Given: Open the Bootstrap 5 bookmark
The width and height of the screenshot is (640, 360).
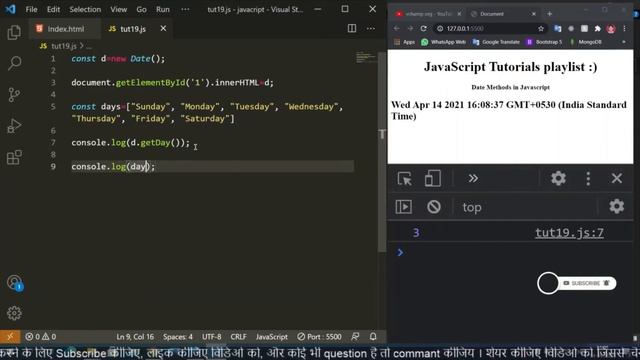Looking at the screenshot, I should click(544, 42).
